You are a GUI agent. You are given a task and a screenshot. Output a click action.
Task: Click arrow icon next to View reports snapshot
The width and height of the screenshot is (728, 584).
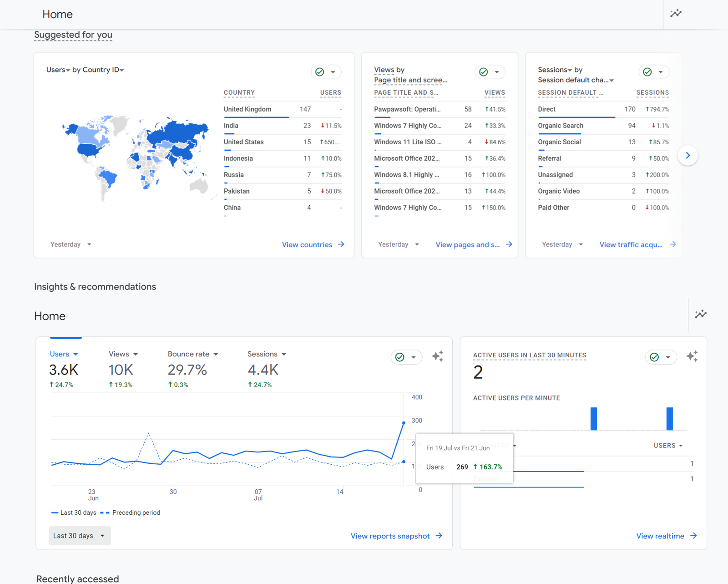[439, 536]
